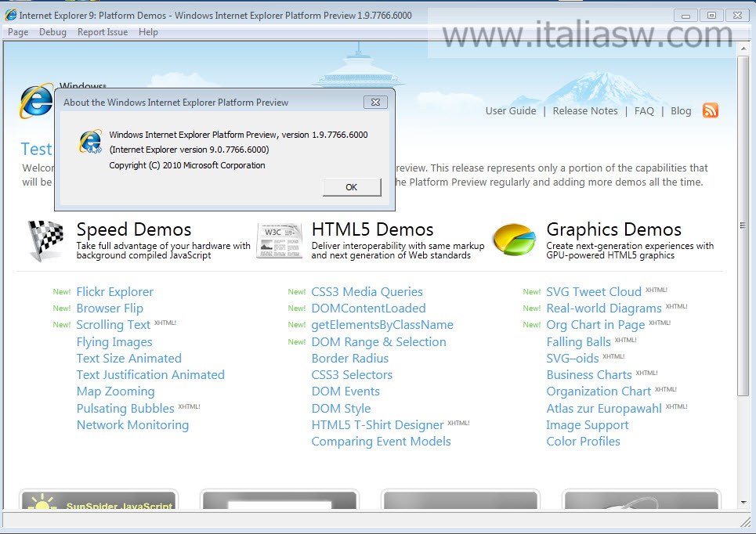The image size is (756, 534).
Task: Open the Help menu
Action: [x=148, y=32]
